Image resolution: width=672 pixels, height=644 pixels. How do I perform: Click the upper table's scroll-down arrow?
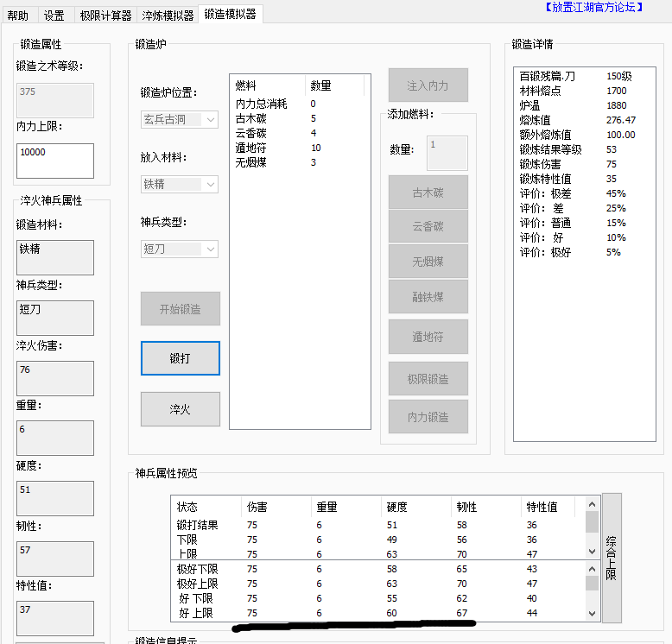(x=592, y=552)
